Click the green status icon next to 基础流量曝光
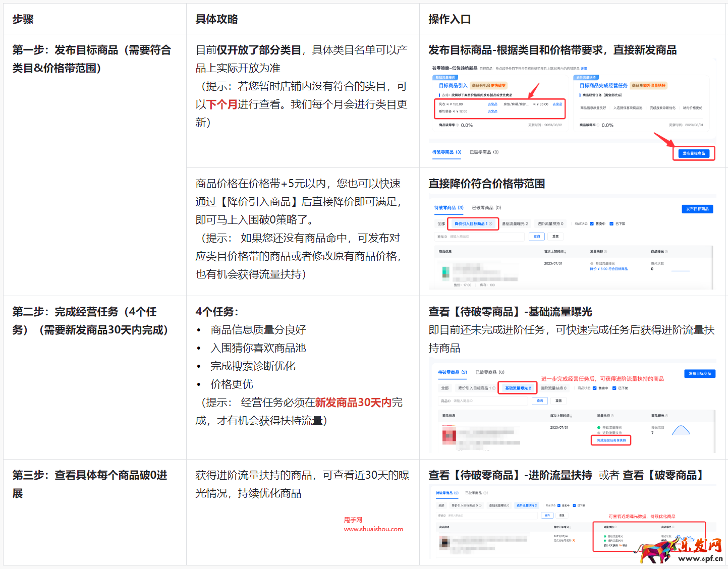The image size is (728, 569). click(x=598, y=427)
